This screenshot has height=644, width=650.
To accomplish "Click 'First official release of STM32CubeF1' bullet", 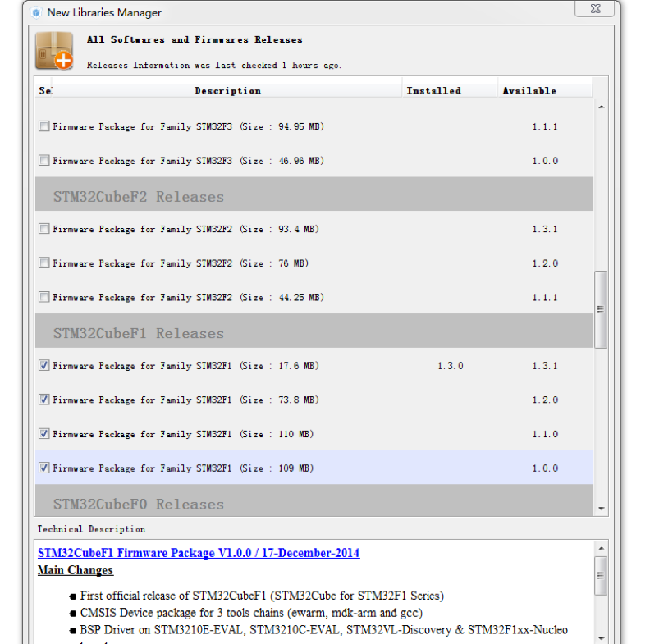I will pyautogui.click(x=262, y=596).
